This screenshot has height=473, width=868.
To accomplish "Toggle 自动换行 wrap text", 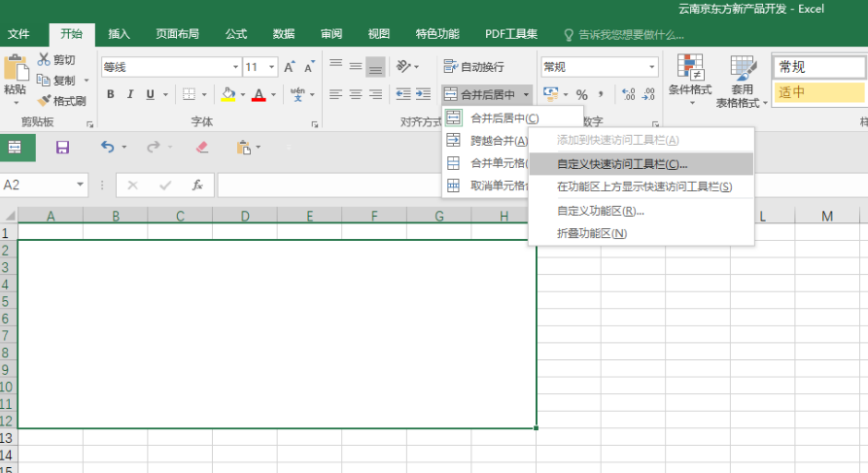I will coord(474,67).
